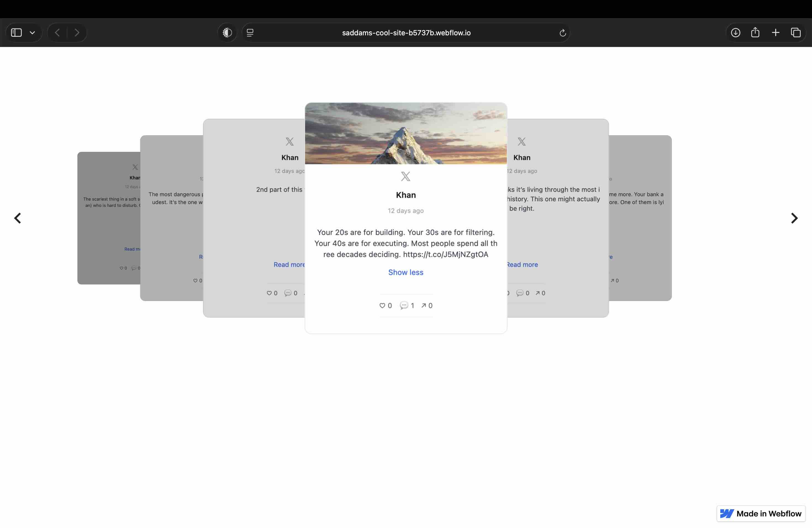Click the repost arrow icon on center card
Viewport: 812px width, 528px height.
coord(424,306)
